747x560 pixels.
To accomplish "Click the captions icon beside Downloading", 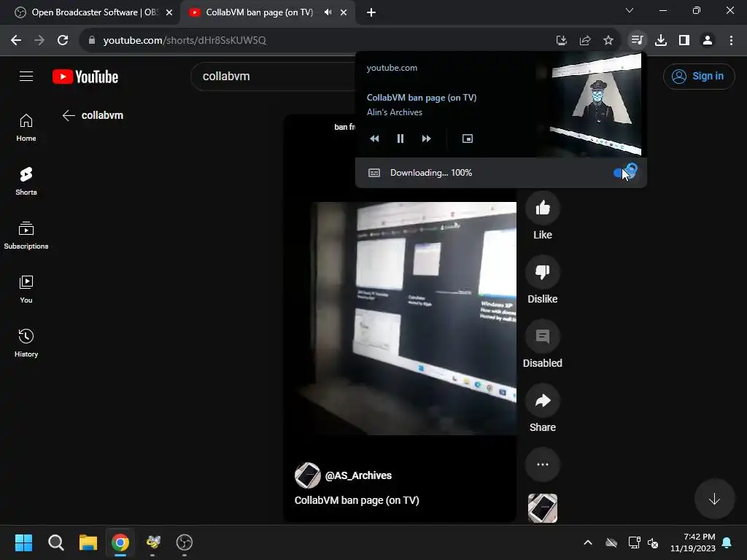I will (374, 173).
